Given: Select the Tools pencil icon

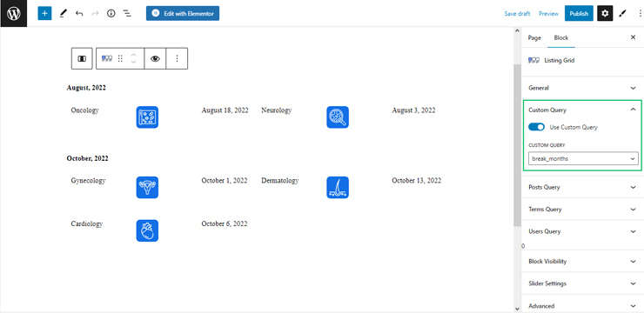Looking at the screenshot, I should tap(63, 14).
